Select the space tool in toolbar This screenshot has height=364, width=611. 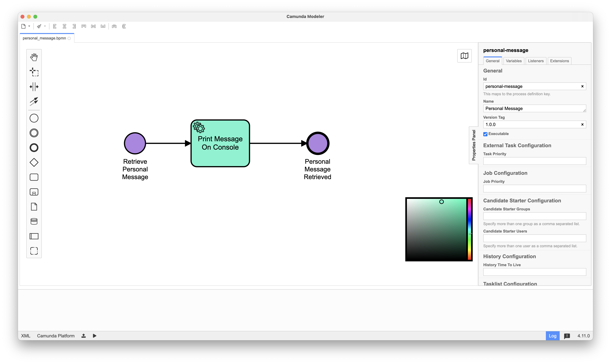coord(34,87)
